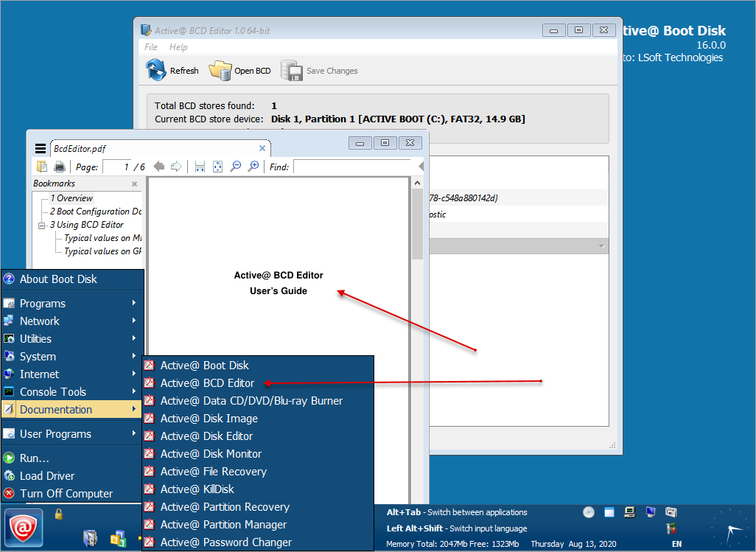The width and height of the screenshot is (756, 552).
Task: Click the zoom in magnifier icon
Action: (x=253, y=167)
